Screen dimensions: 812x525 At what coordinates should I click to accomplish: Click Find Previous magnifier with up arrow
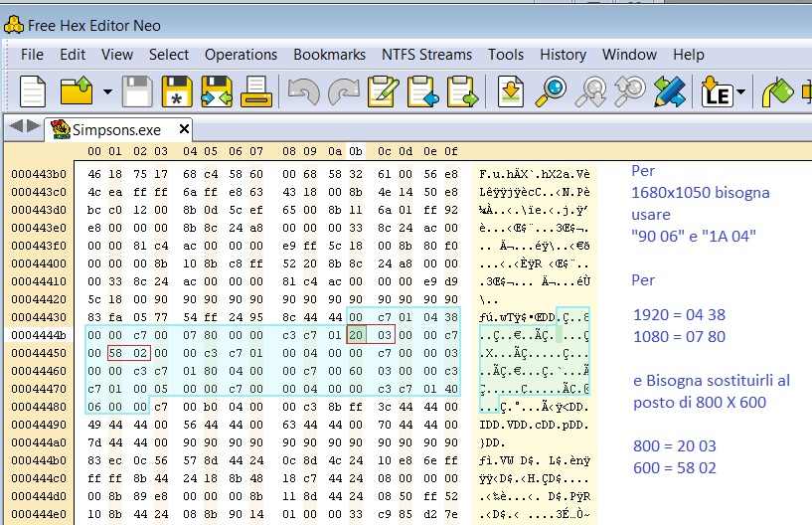tap(630, 91)
